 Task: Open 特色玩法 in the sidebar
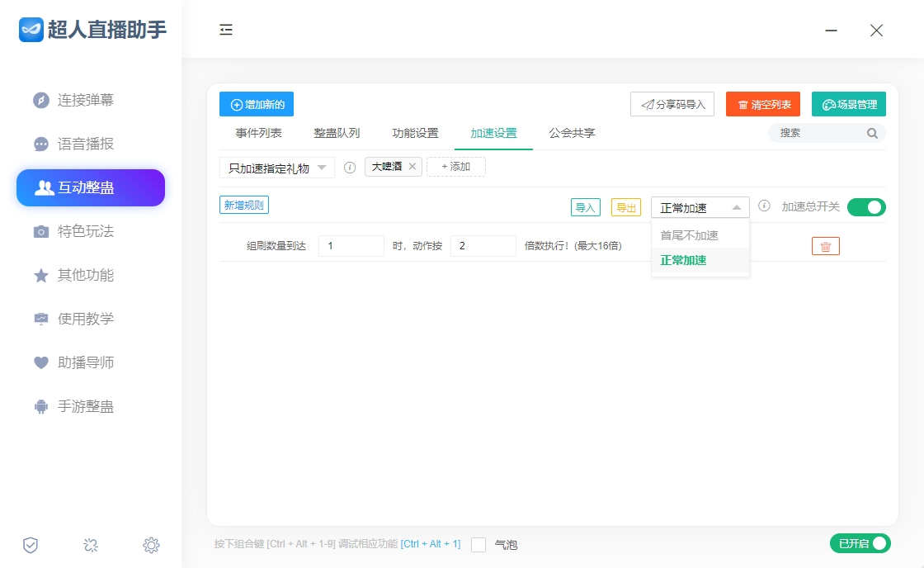tap(86, 231)
